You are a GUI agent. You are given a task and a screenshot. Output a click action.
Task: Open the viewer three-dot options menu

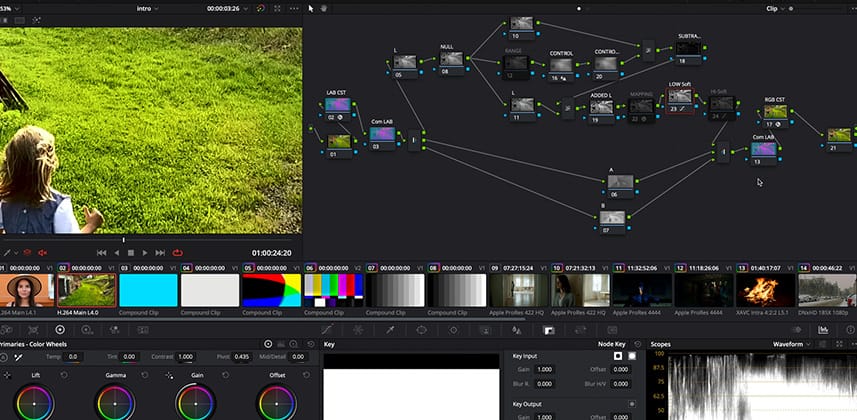point(294,9)
